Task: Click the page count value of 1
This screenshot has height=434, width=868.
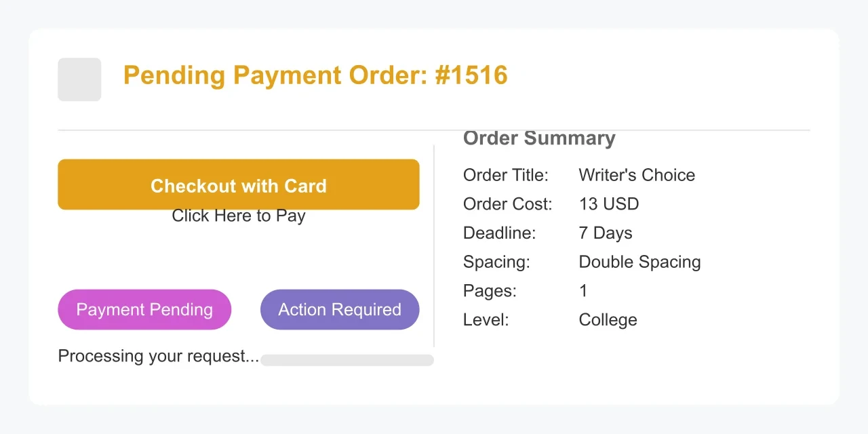Action: coord(583,290)
